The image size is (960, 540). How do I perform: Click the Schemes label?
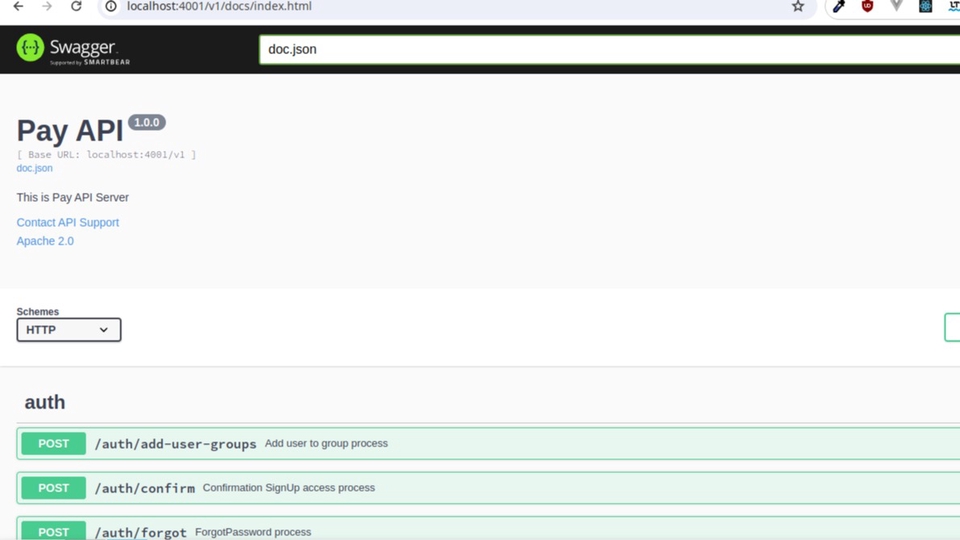tap(37, 312)
